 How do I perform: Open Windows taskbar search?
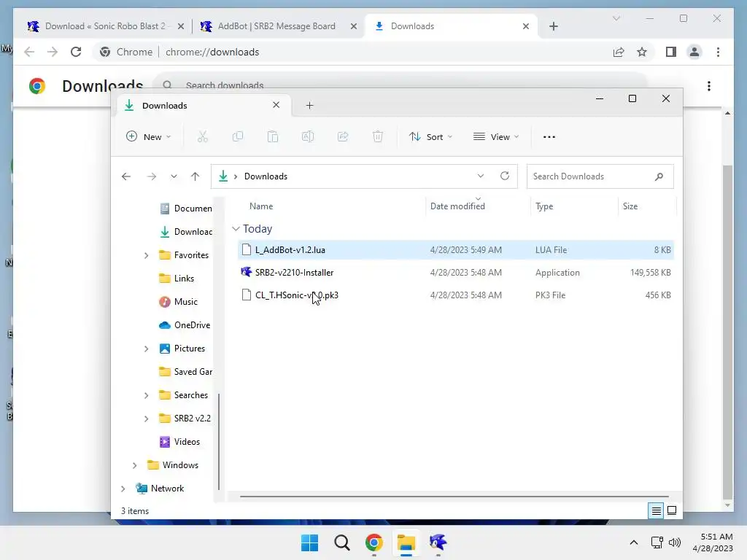(341, 542)
